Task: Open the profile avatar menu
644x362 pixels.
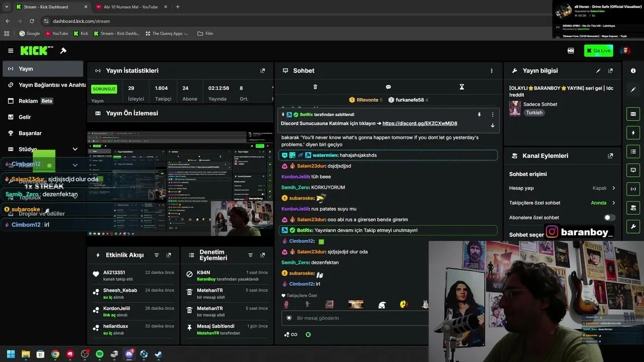Action: coord(625,51)
